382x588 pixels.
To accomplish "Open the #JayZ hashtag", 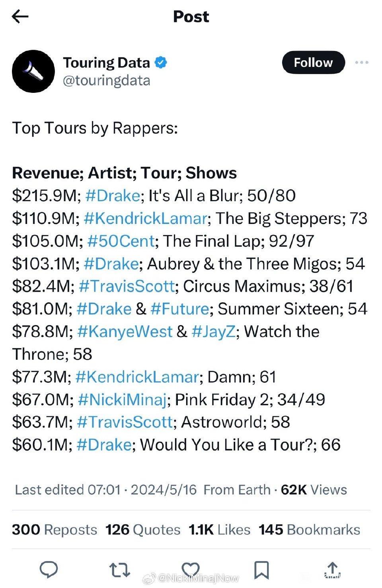I will pyautogui.click(x=214, y=332).
